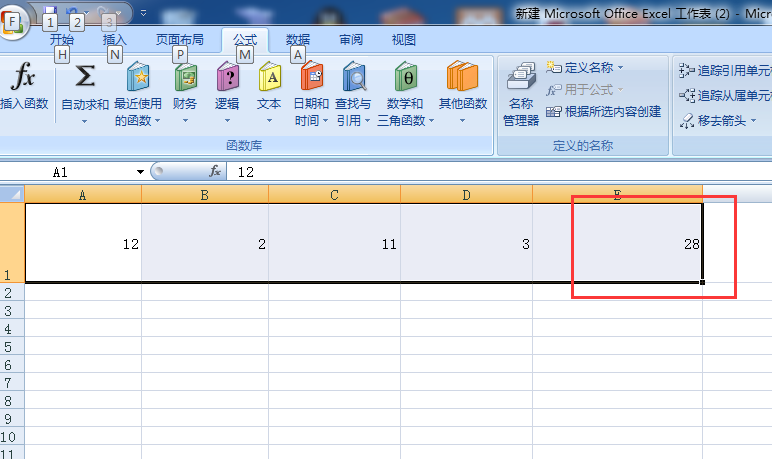This screenshot has width=772, height=459.
Task: Expand the 逻辑 dropdown arrow
Action: point(227,121)
